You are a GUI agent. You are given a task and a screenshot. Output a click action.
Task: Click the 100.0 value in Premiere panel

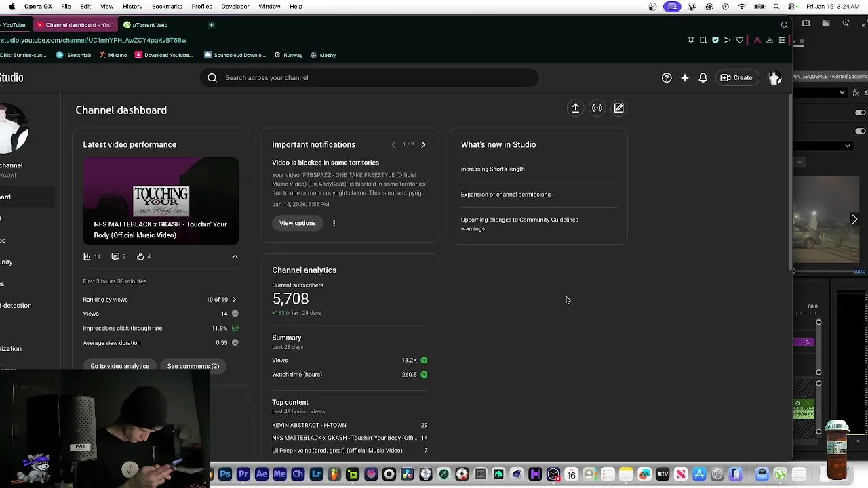coord(859,272)
